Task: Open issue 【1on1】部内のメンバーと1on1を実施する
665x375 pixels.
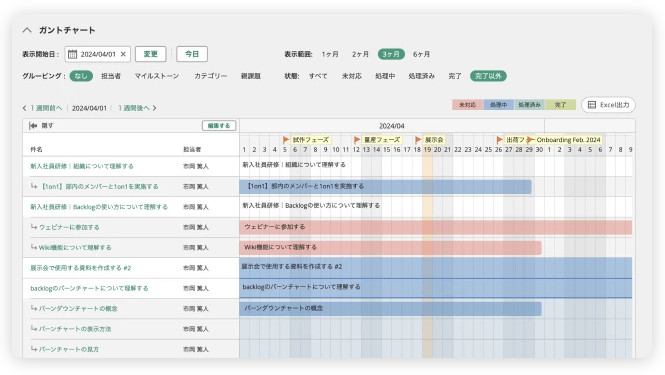Action: tap(99, 187)
